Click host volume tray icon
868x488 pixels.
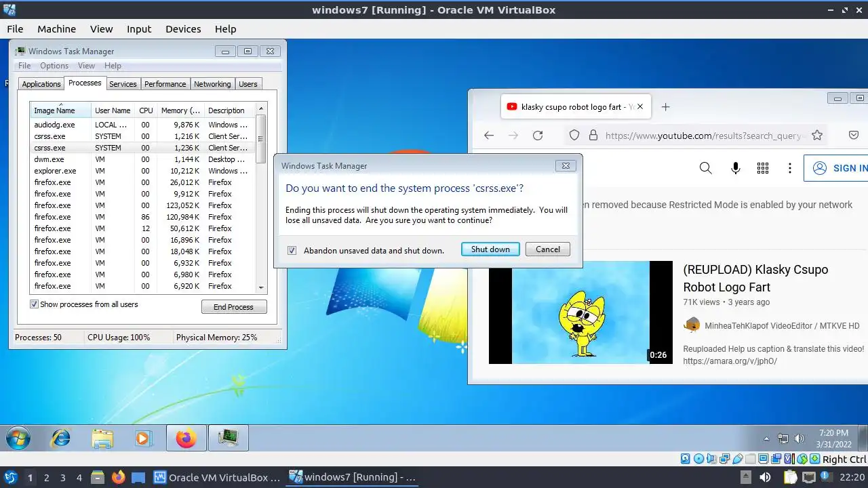click(x=765, y=477)
